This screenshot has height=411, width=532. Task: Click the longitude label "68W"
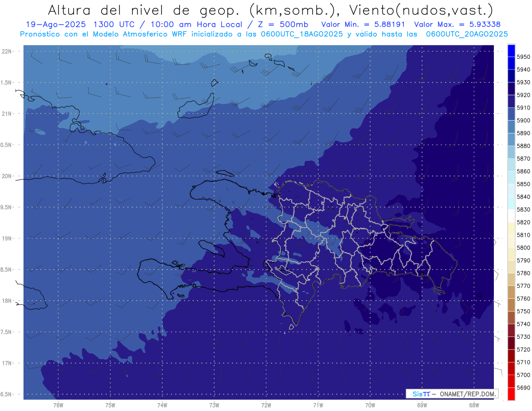coord(474,405)
